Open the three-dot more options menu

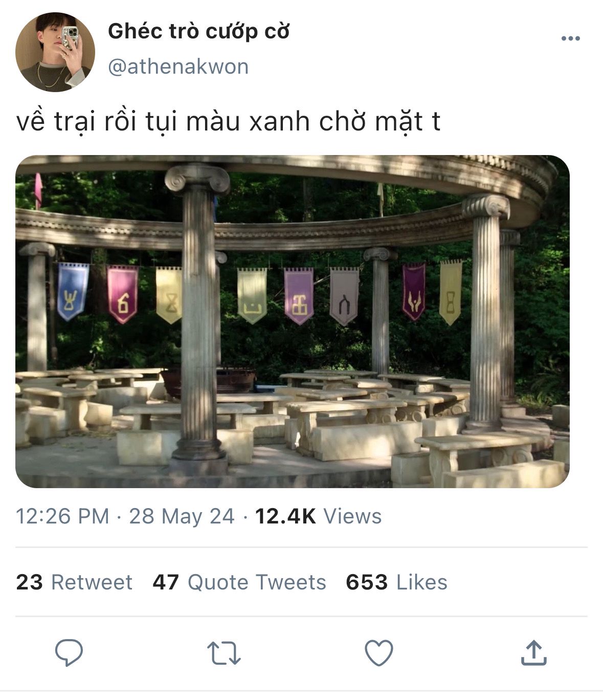tap(570, 38)
